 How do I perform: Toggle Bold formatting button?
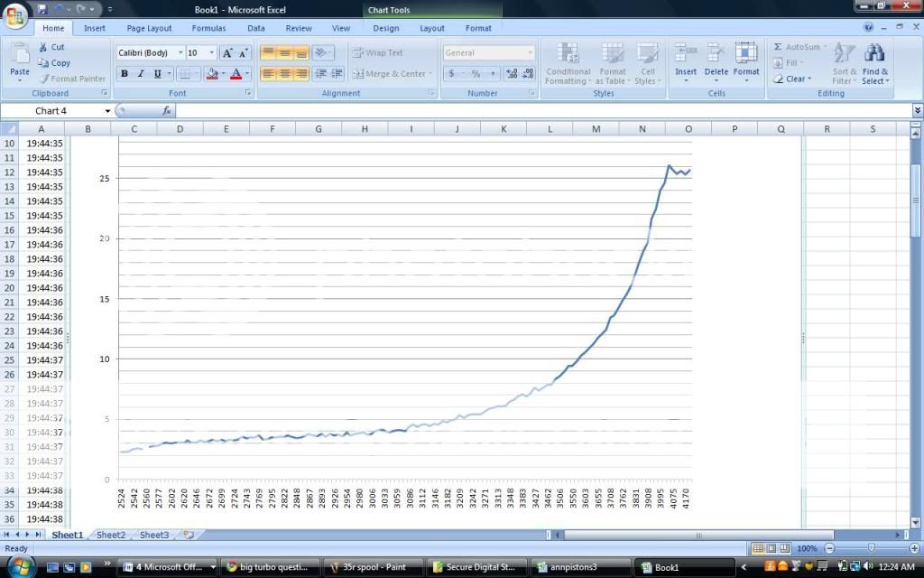pyautogui.click(x=125, y=74)
